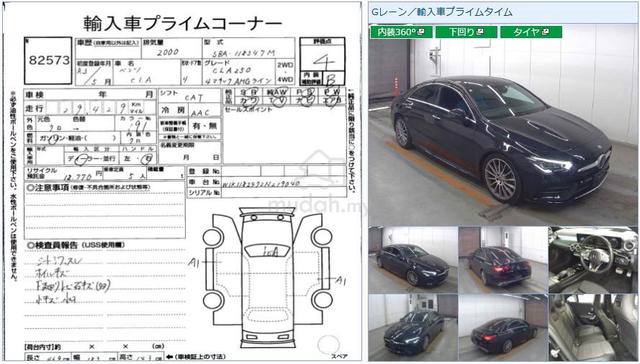Click the '2WD' label on the sheet
The image size is (640, 364).
click(x=285, y=65)
